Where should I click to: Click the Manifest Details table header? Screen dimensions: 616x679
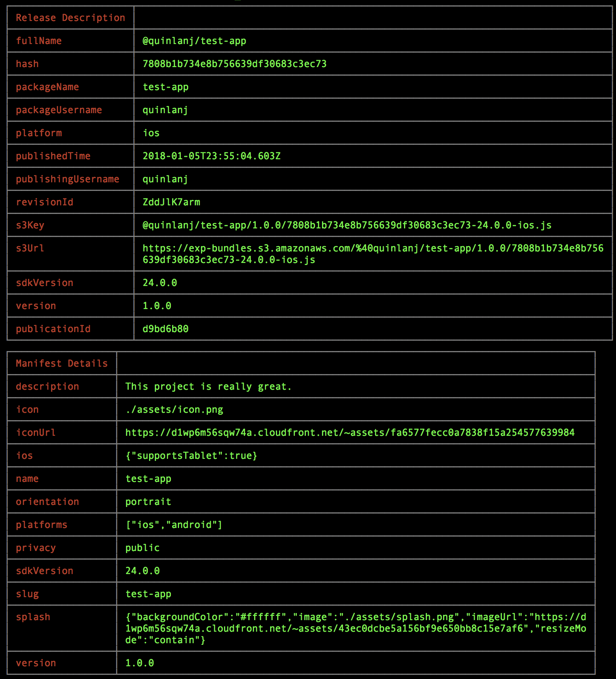[62, 363]
